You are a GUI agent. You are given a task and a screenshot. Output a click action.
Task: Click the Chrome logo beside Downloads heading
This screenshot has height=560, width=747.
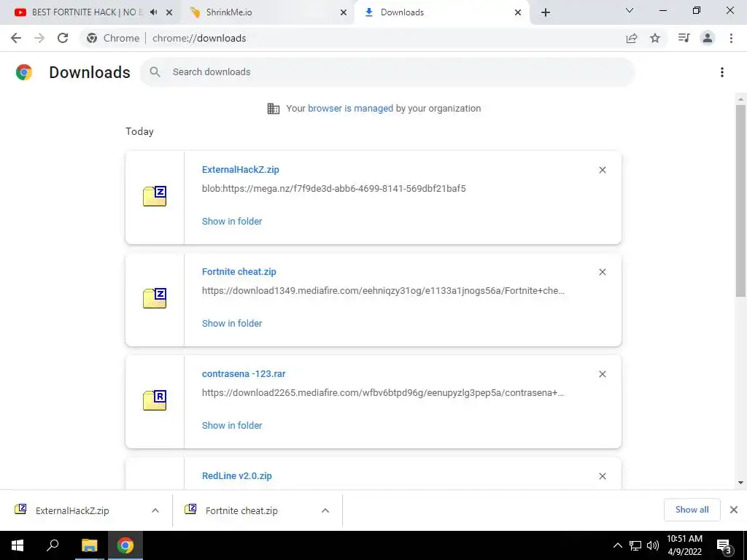pyautogui.click(x=24, y=72)
